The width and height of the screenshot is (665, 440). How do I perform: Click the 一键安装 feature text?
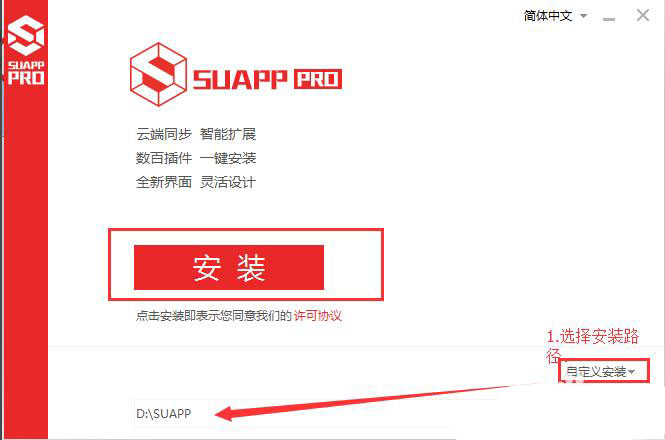click(x=228, y=158)
